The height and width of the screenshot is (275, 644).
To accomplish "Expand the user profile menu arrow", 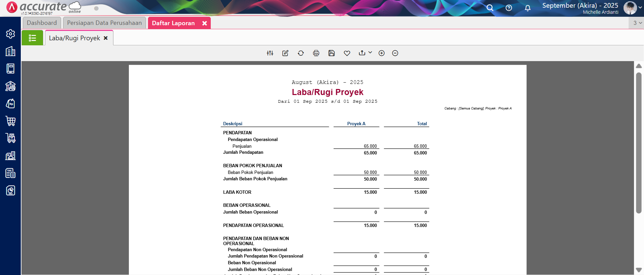I will click(640, 8).
